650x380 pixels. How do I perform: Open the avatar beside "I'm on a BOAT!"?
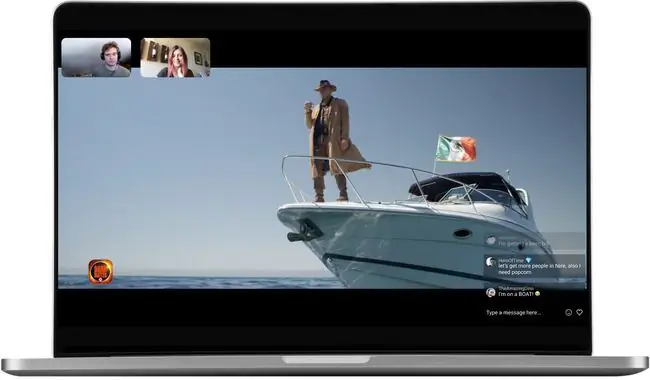point(491,292)
